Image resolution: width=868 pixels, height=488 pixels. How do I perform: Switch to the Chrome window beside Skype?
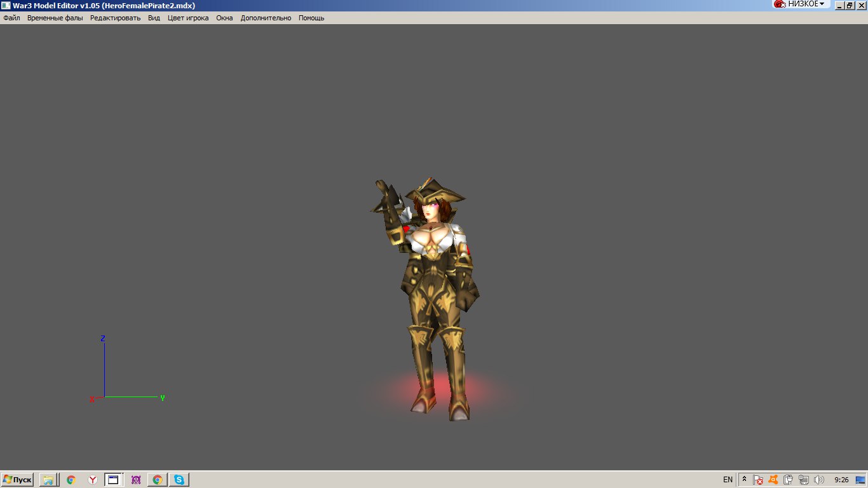157,480
